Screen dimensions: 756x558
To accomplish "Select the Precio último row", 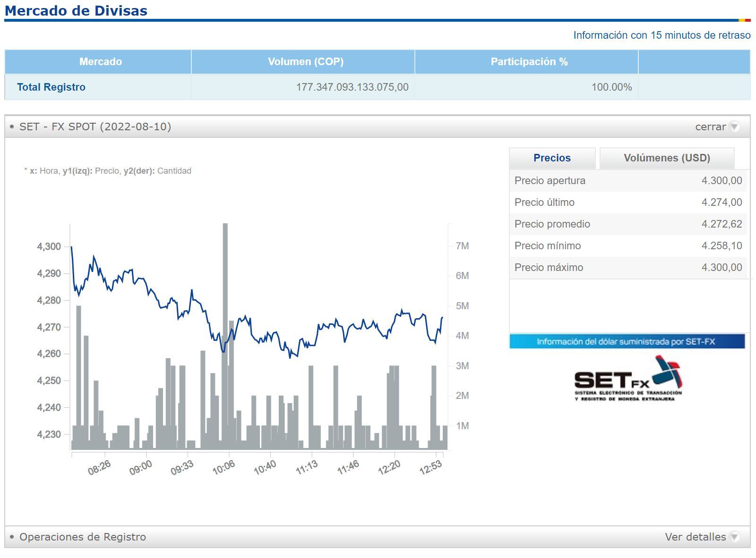I will pos(628,203).
